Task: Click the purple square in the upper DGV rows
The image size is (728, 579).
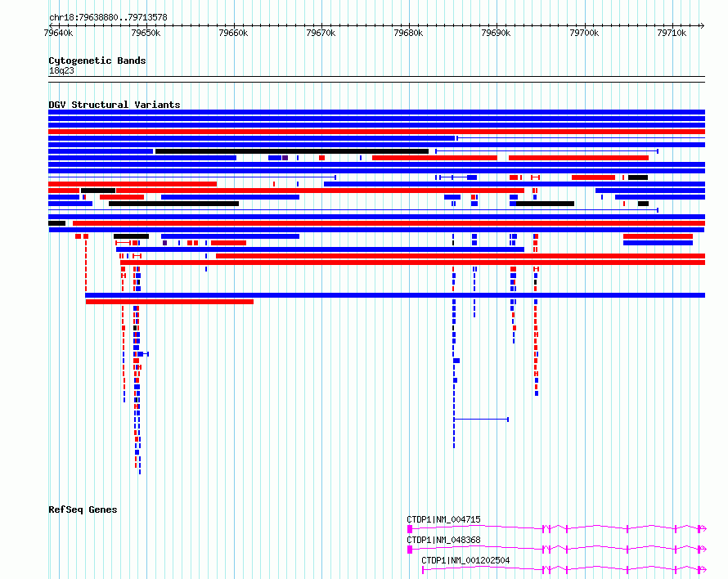Action: (285, 158)
